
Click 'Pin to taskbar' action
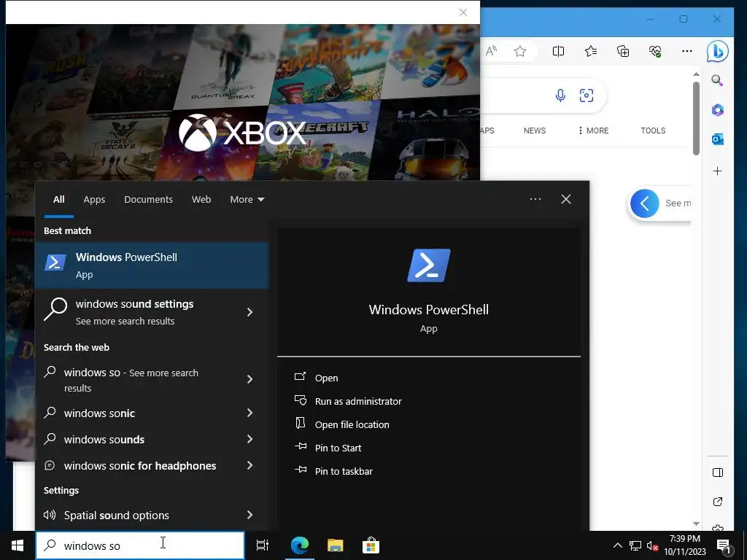point(344,471)
